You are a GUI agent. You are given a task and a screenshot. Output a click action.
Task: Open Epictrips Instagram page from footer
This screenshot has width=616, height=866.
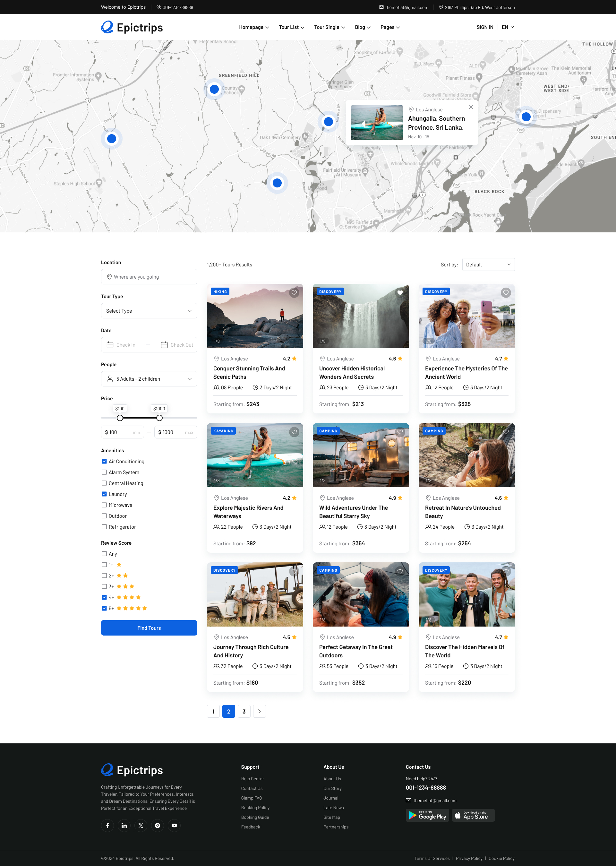(x=158, y=825)
